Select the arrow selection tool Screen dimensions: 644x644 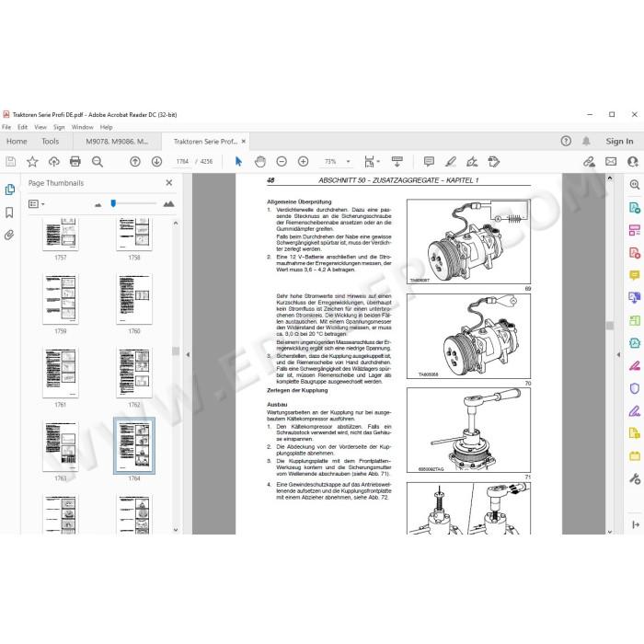click(x=238, y=162)
